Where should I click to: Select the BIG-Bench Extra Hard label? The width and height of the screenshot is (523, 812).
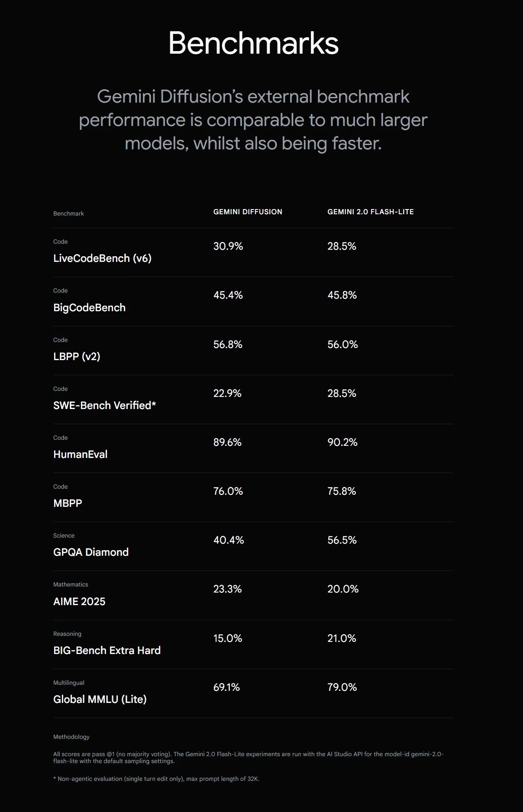tap(107, 651)
